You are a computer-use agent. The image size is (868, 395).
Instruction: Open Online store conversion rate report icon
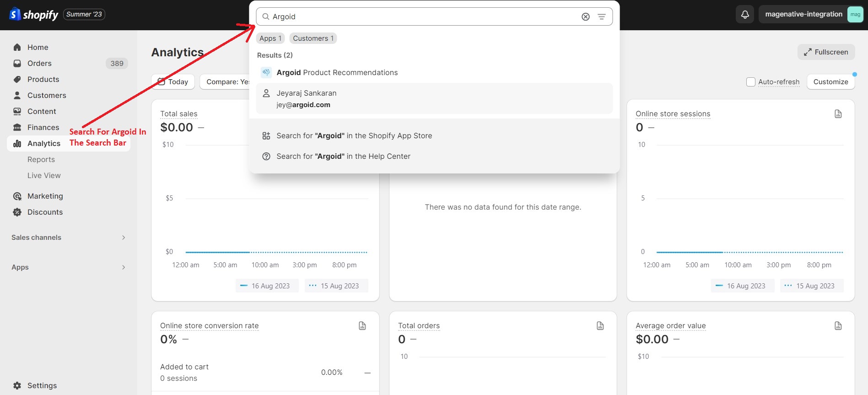coord(362,326)
